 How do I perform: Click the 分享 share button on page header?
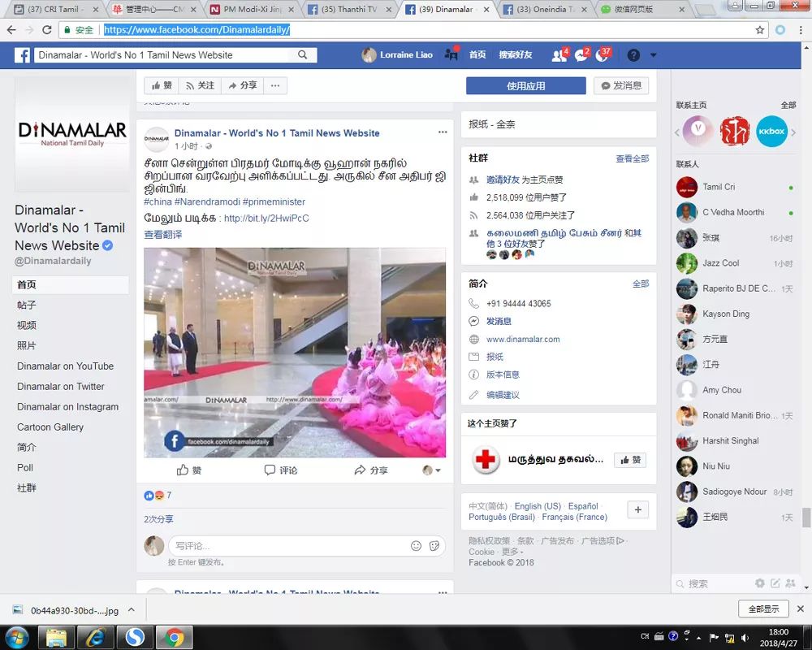pos(242,85)
